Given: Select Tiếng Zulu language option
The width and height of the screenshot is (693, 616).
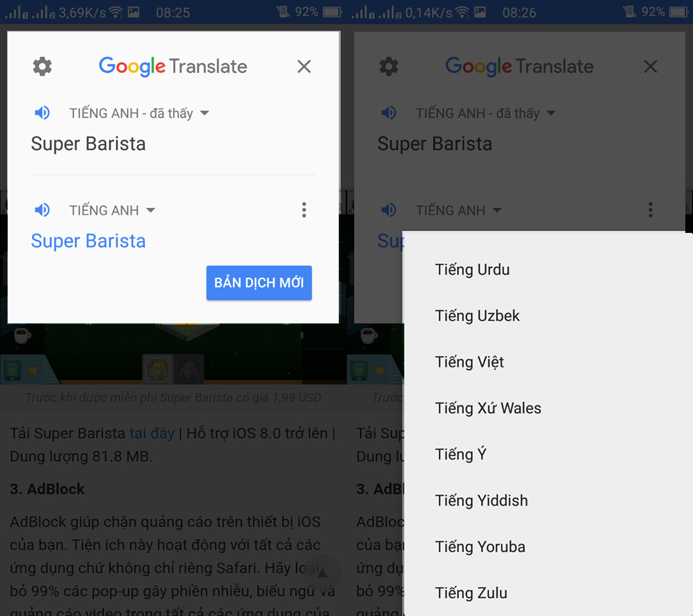Looking at the screenshot, I should point(472,593).
